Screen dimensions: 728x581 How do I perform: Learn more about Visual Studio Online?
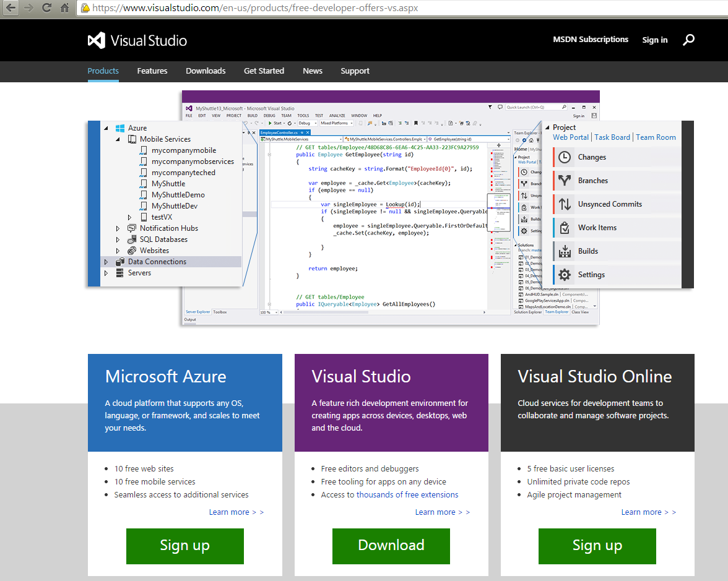(x=649, y=512)
